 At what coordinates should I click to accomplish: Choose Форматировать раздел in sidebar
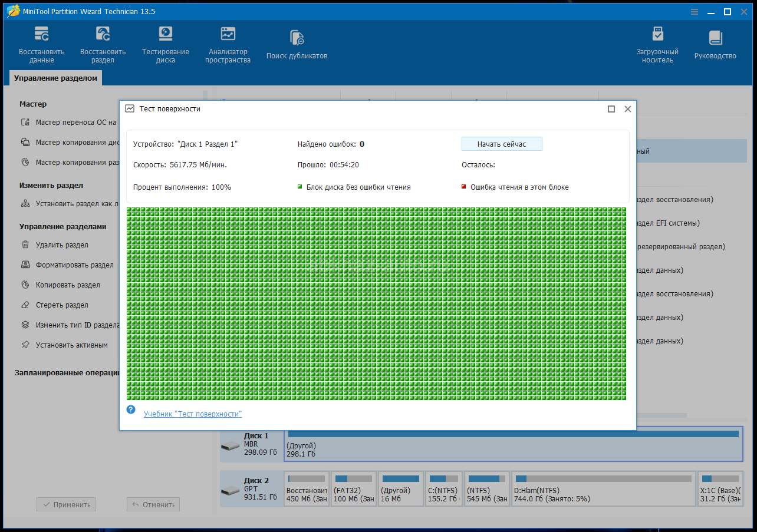(74, 265)
